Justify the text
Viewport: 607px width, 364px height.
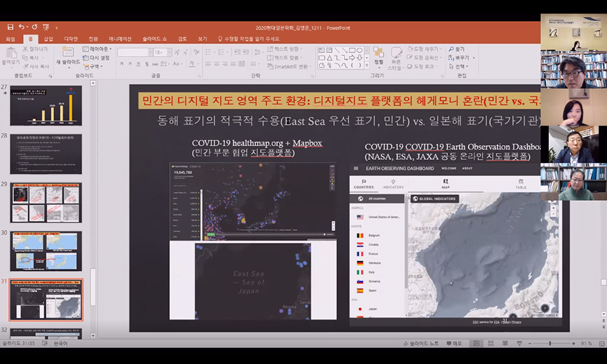[x=233, y=64]
